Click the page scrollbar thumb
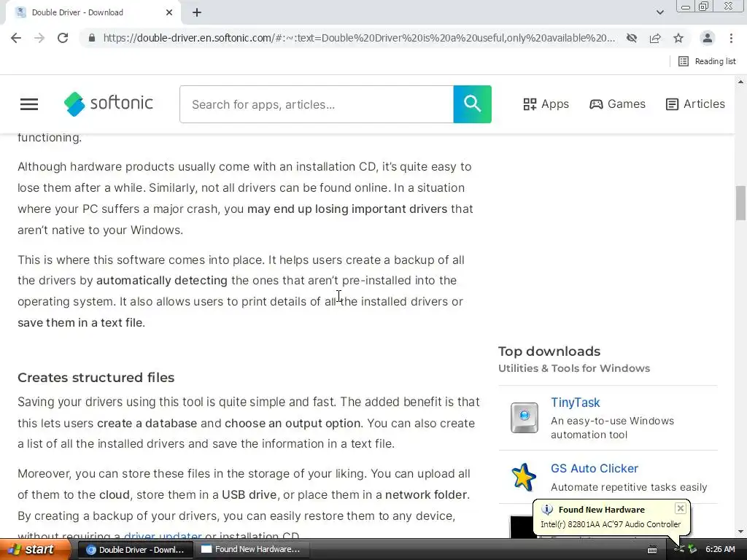 click(x=740, y=203)
